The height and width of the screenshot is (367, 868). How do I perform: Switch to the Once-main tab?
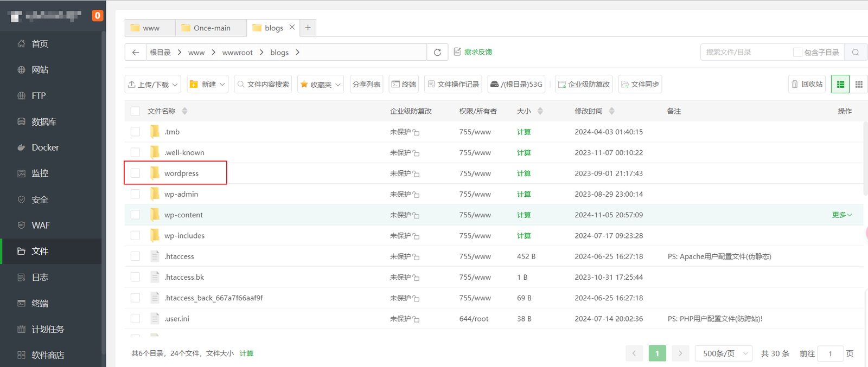pyautogui.click(x=211, y=28)
